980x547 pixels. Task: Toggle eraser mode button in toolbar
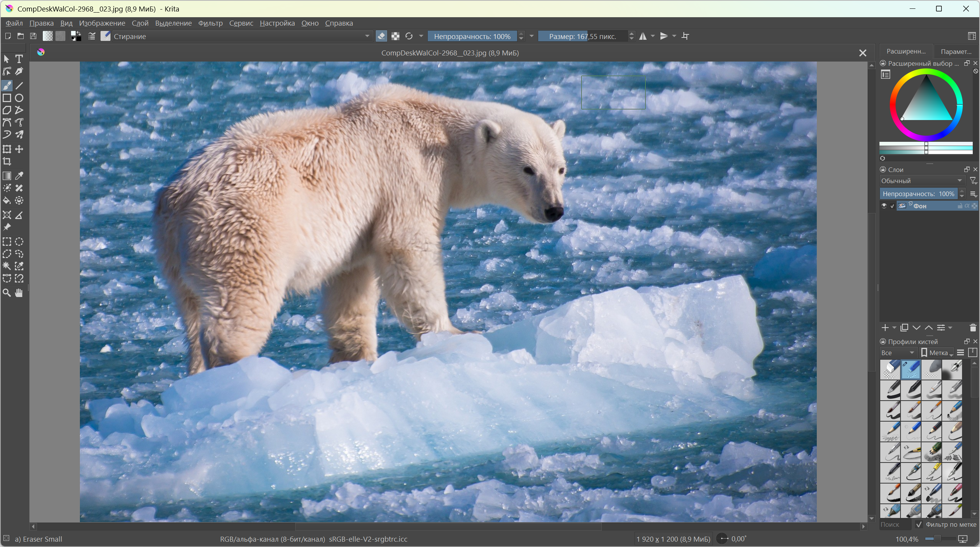pos(381,36)
